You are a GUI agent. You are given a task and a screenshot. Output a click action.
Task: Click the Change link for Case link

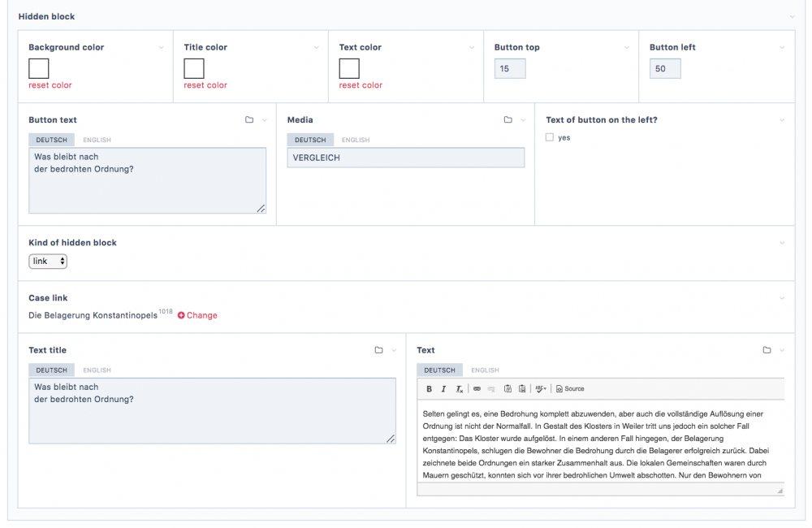(197, 315)
